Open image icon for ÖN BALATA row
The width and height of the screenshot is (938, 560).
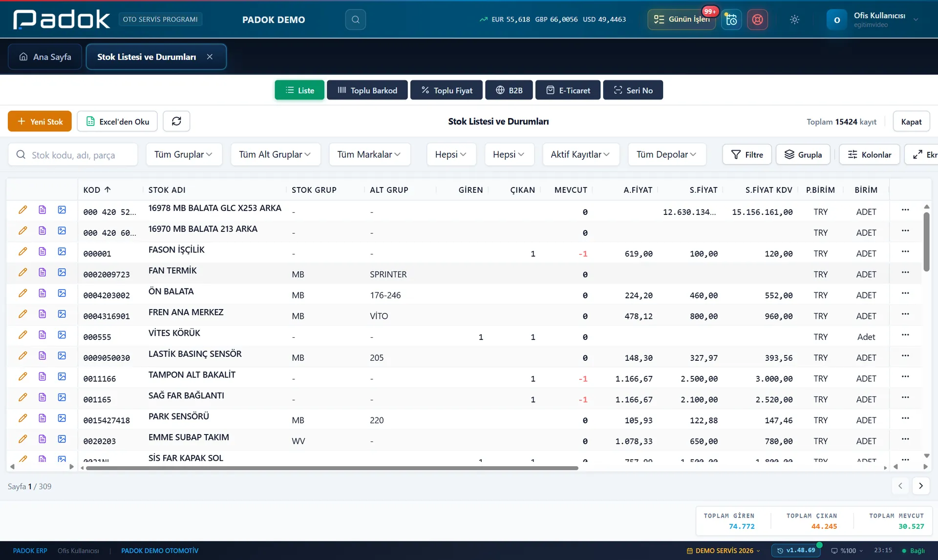(62, 293)
